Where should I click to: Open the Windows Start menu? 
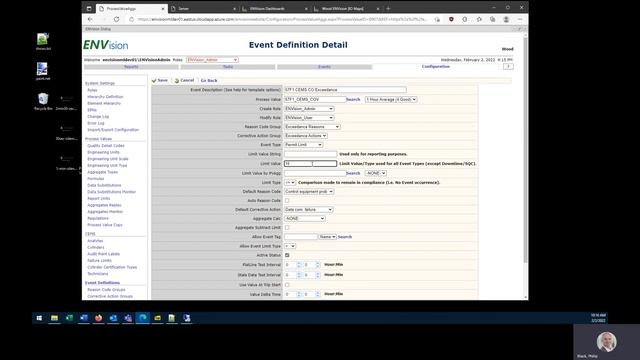pyautogui.click(x=39, y=318)
